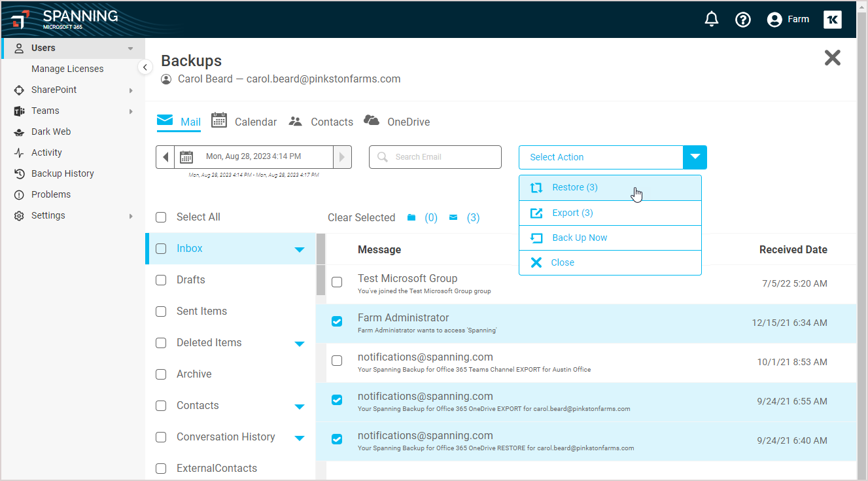868x481 pixels.
Task: Click the SharePoint sidebar icon
Action: coord(19,90)
